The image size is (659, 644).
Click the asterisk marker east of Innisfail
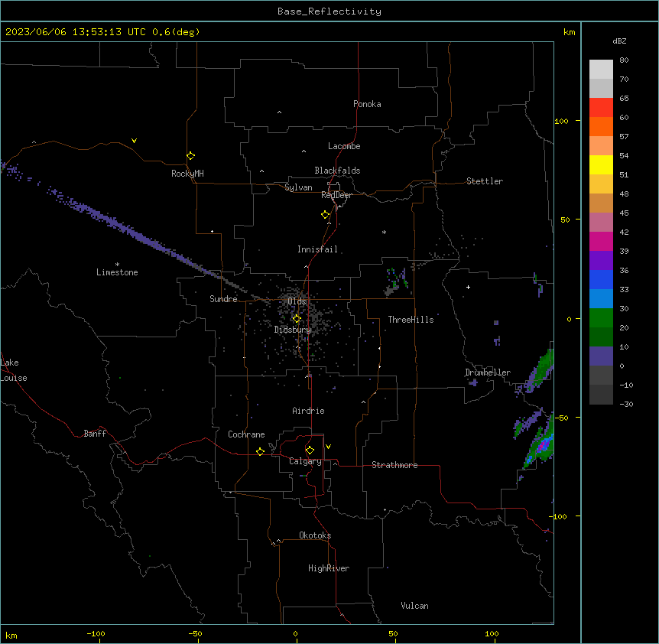click(384, 232)
